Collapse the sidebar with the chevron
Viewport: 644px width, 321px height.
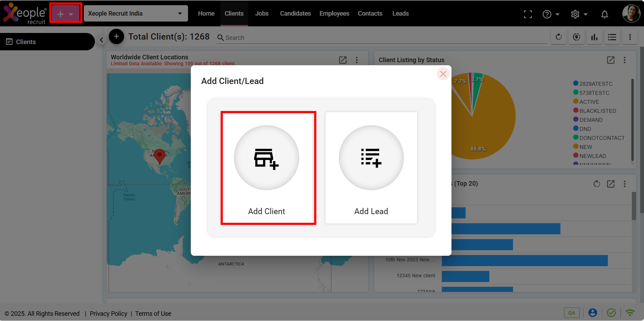tap(101, 40)
